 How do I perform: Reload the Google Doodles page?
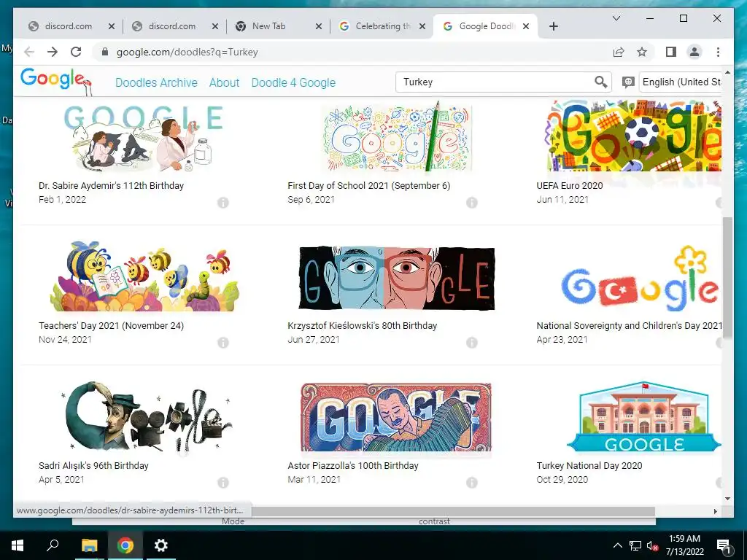point(76,52)
